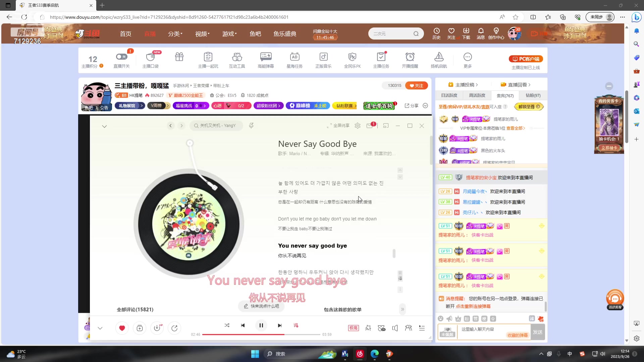Screen dimensions: 644x362
Task: Expand 主播投稿 section
Action: [463, 85]
